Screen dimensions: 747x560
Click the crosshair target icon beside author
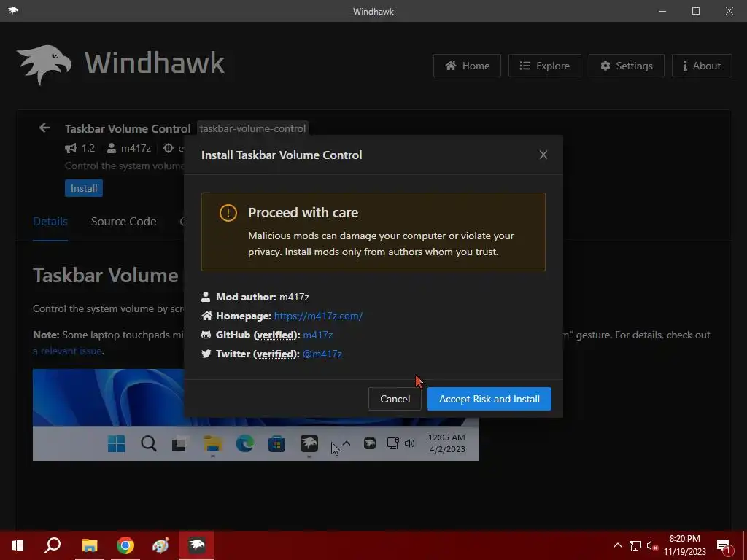[169, 148]
